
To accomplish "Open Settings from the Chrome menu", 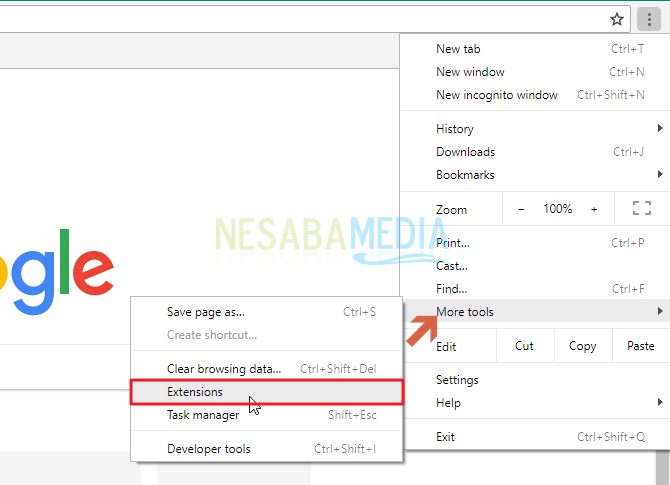I will pyautogui.click(x=535, y=380).
